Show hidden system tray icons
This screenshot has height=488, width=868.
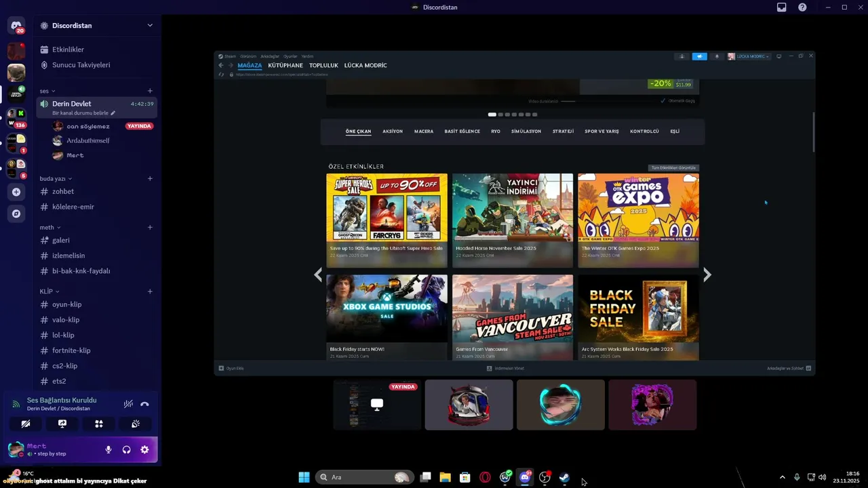[x=782, y=477]
